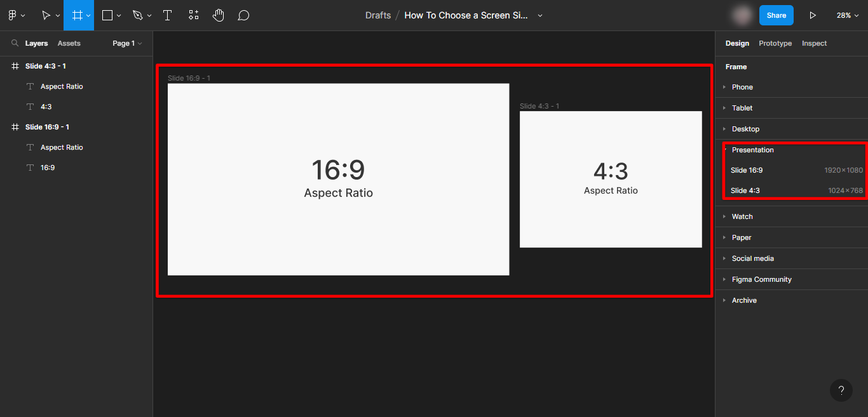Select the Move tool arrow
Screen dimensions: 868x417
[x=46, y=15]
